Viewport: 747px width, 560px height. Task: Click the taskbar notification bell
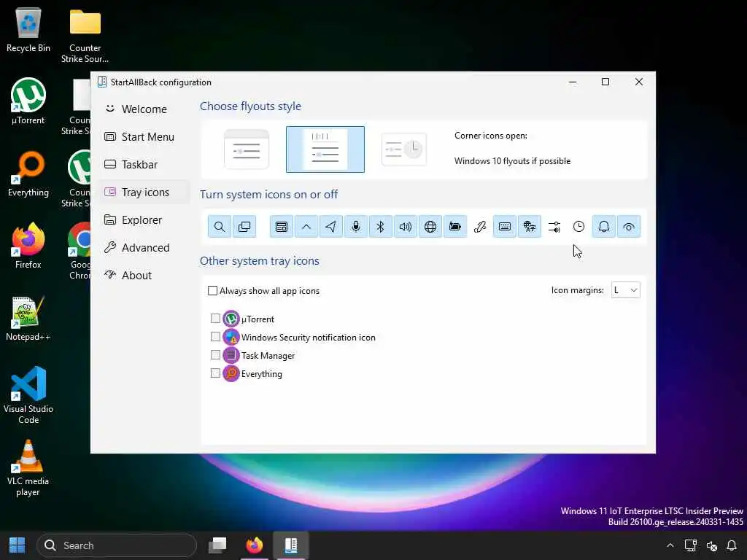coord(732,545)
